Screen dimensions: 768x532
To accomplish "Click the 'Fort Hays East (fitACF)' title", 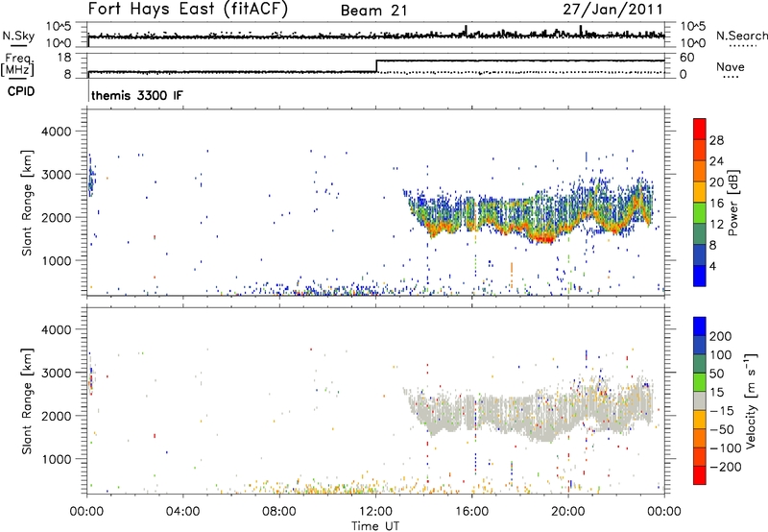I will 187,9.
